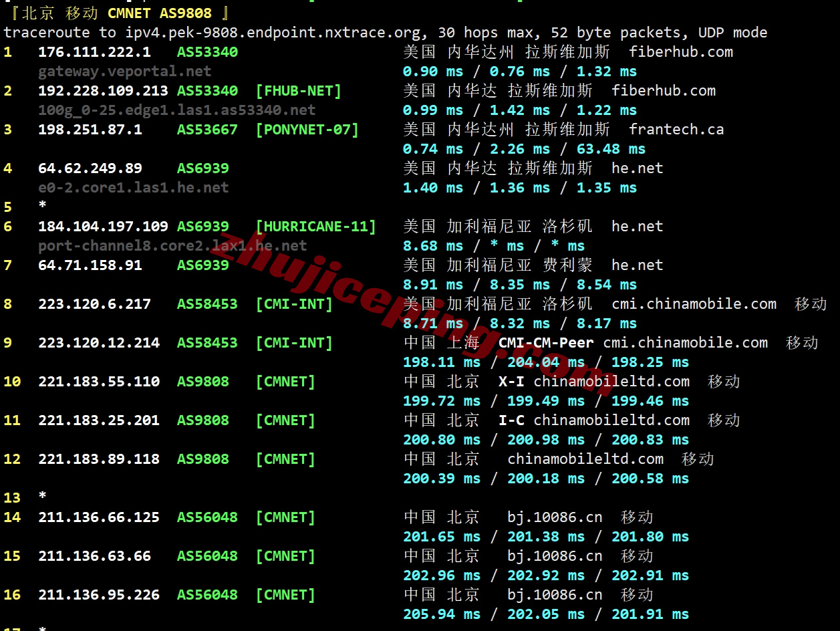
Task: Click the header '北京 移动 CMNET AS9808'
Action: [117, 13]
